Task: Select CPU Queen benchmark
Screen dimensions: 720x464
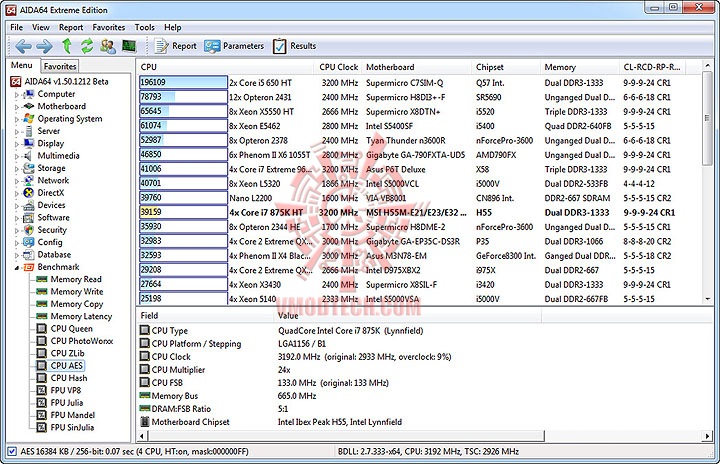Action: pyautogui.click(x=72, y=329)
